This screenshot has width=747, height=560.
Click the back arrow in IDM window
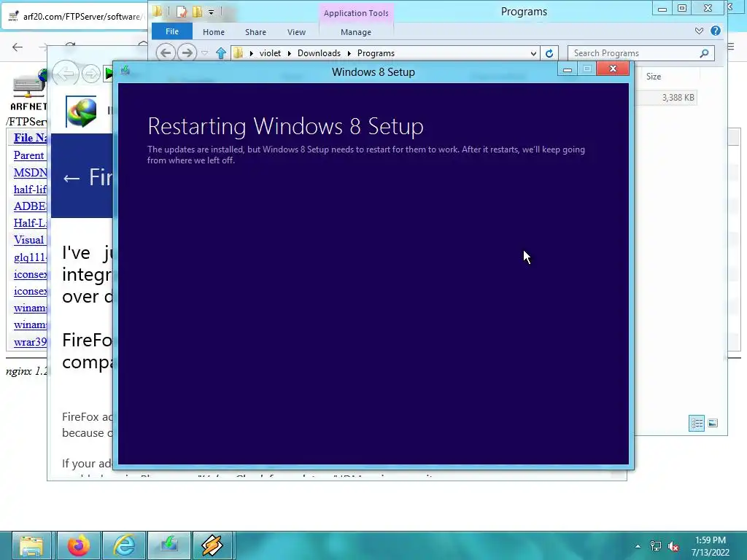pyautogui.click(x=65, y=74)
